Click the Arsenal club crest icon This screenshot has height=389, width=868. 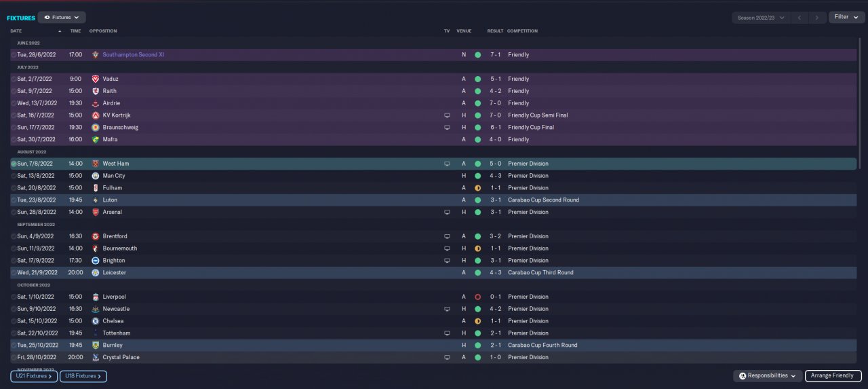96,212
